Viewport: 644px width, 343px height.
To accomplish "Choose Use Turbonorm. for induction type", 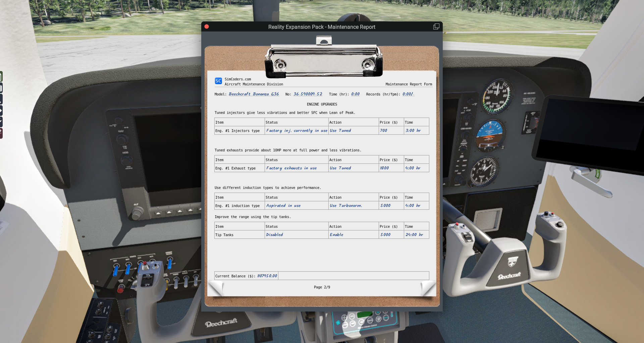I will pos(346,206).
